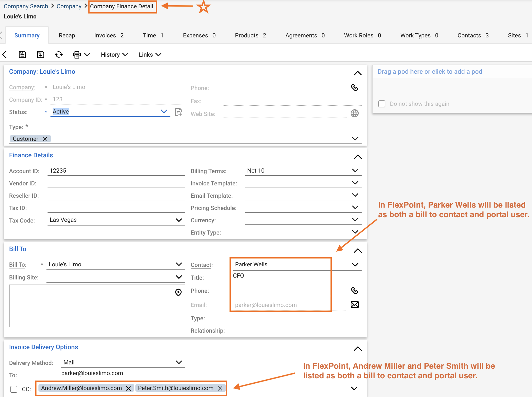532x397 pixels.
Task: Click the Company Search breadcrumb link
Action: [26, 6]
